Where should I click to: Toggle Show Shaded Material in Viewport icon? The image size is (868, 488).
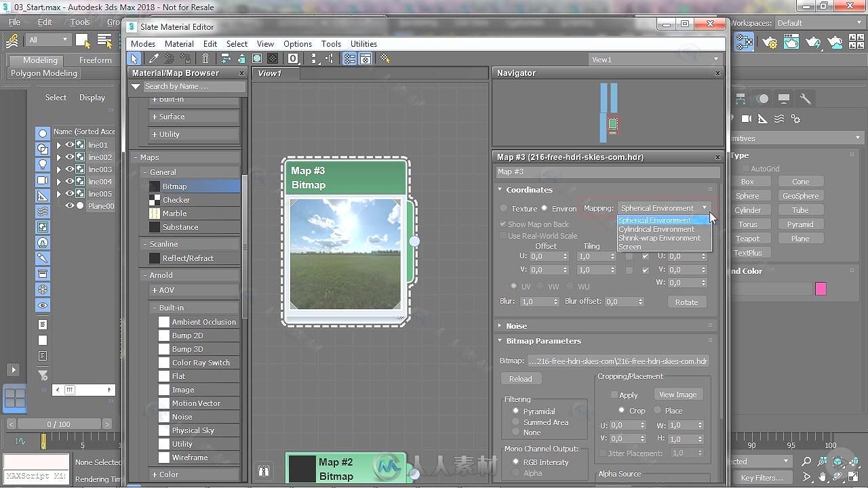tap(257, 59)
